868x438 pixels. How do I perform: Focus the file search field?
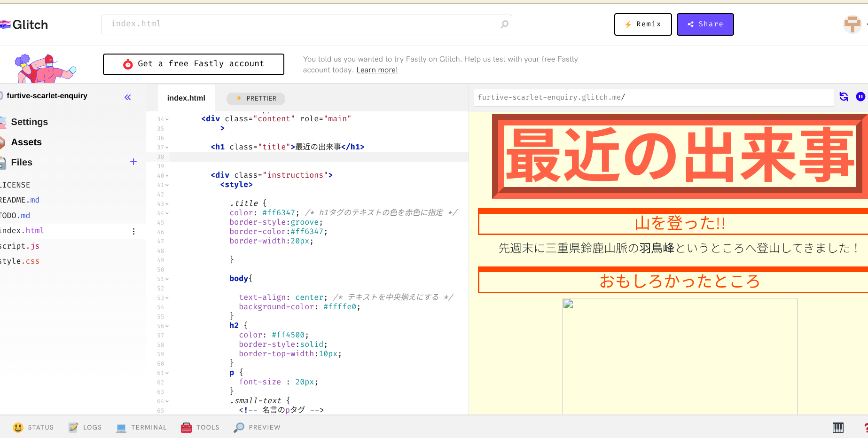[306, 24]
